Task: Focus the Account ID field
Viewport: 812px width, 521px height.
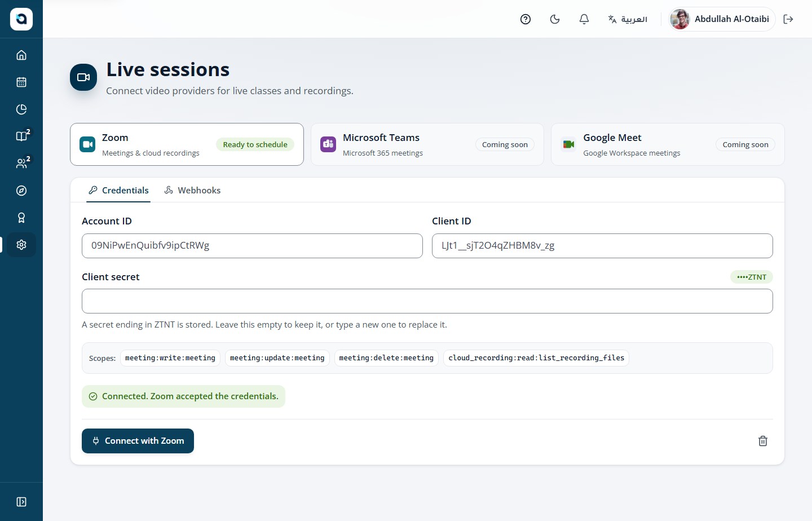Action: pos(252,246)
